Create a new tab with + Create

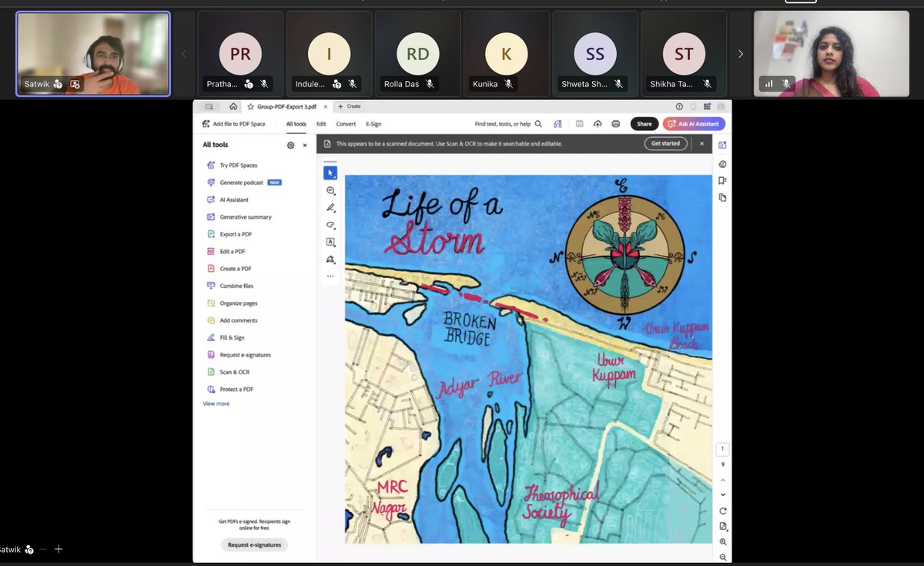point(350,106)
